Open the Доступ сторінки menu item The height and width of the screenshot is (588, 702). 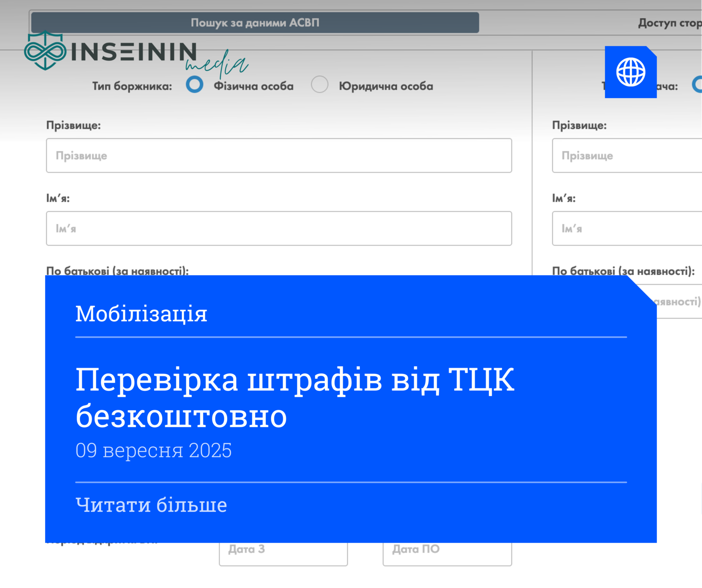[669, 23]
